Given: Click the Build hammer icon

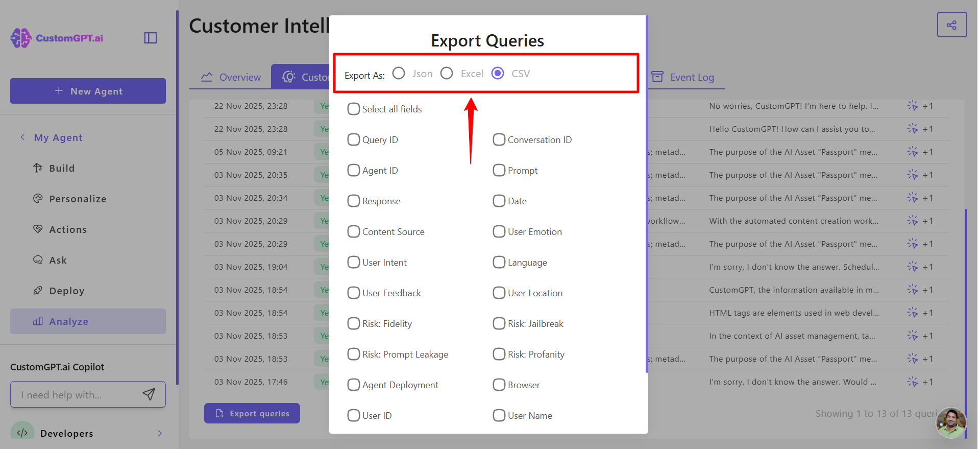Looking at the screenshot, I should pos(38,168).
